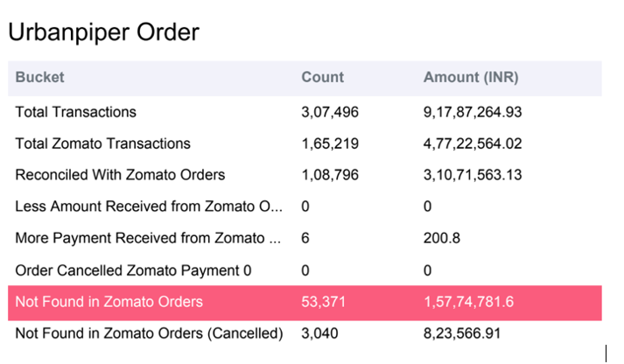Viewport: 624px width, 364px height.
Task: Click amount value 200.8
Action: pyautogui.click(x=442, y=238)
